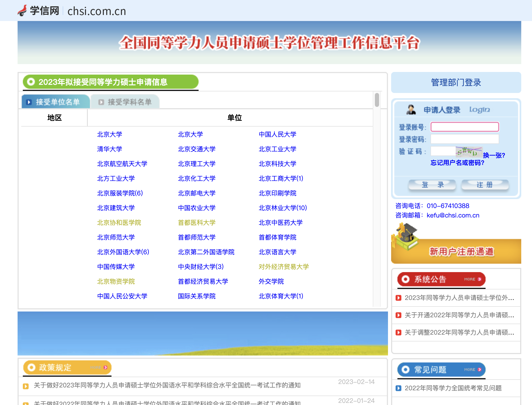Image resolution: width=532 pixels, height=405 pixels.
Task: Click the 学信网 chsi.com.cn logo
Action: point(72,11)
